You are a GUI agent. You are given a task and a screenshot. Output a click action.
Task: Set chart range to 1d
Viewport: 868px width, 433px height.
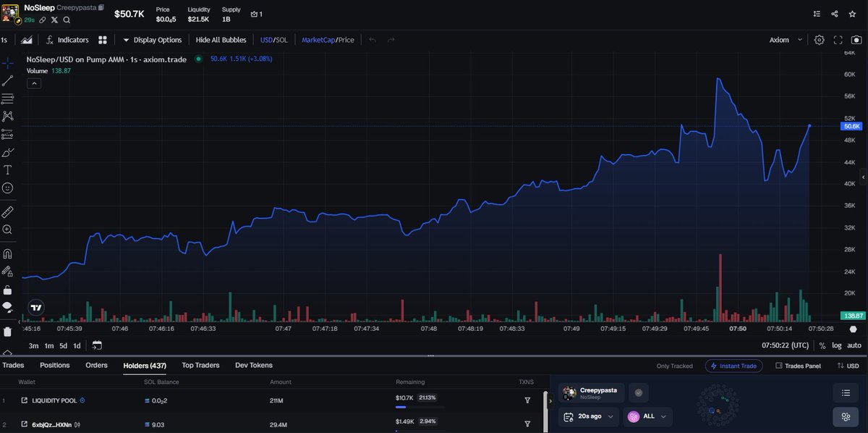tap(77, 345)
